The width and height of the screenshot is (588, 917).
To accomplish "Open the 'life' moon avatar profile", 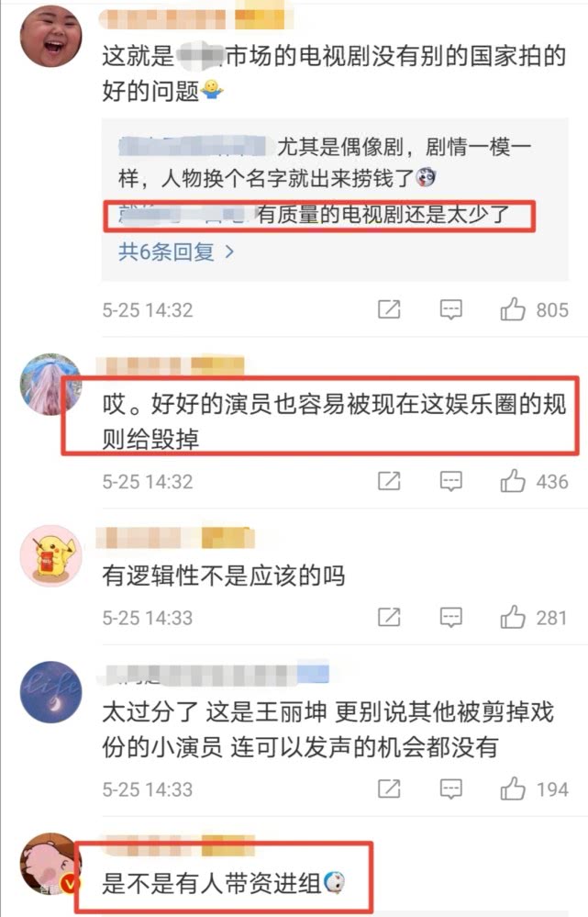I will [x=50, y=692].
